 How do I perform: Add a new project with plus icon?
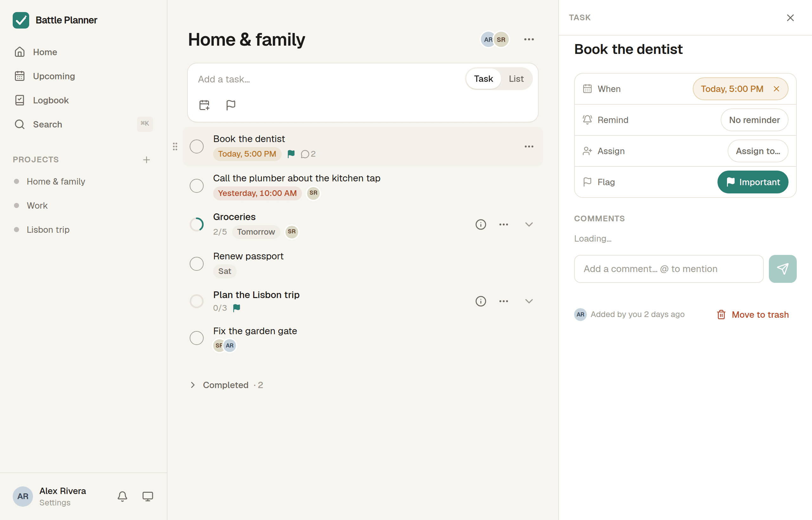point(146,160)
